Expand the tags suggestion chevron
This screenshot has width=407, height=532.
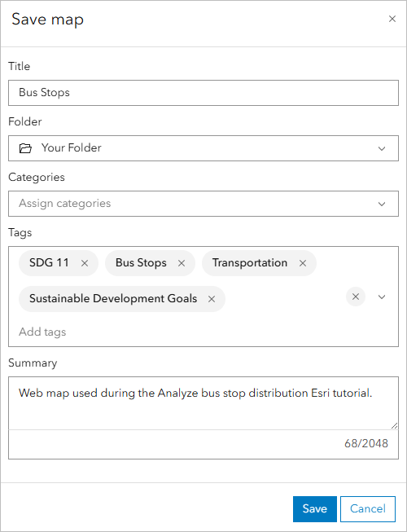pos(382,297)
